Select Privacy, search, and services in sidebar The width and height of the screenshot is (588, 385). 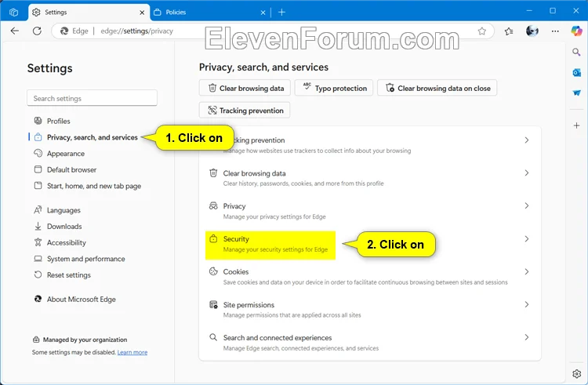point(93,137)
